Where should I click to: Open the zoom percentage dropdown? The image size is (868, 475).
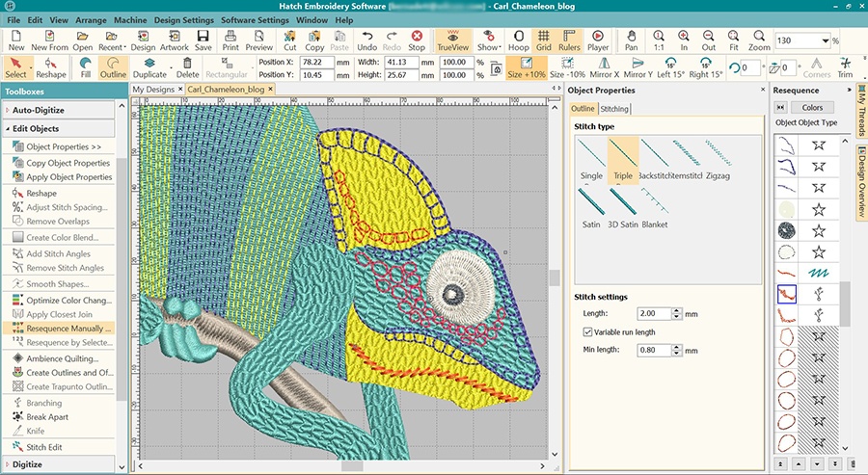pyautogui.click(x=825, y=40)
